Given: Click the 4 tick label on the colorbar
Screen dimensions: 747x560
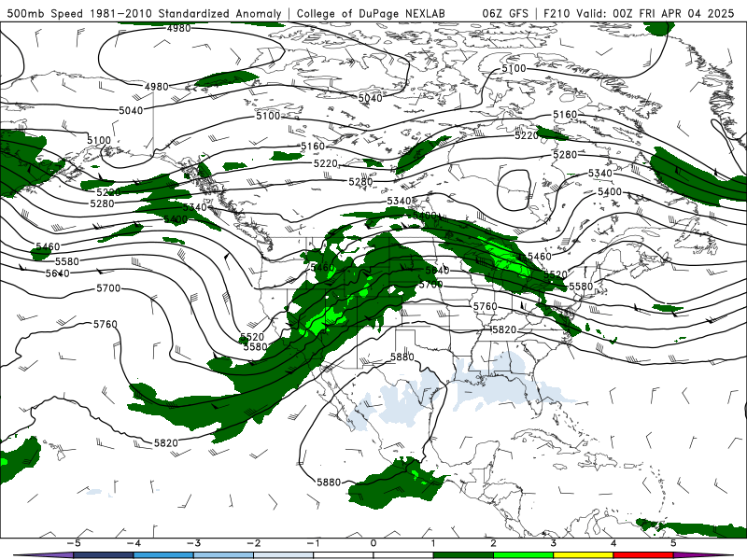Looking at the screenshot, I should tap(613, 543).
